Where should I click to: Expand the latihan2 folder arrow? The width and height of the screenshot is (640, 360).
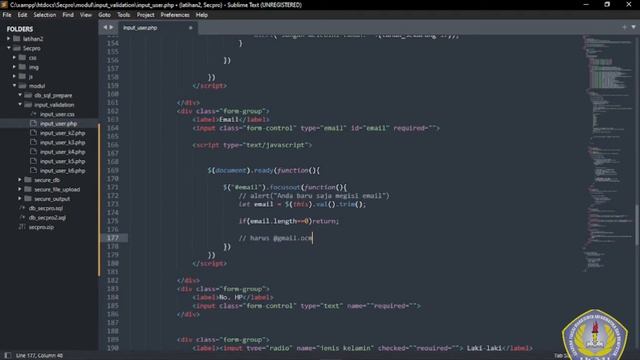pos(9,39)
